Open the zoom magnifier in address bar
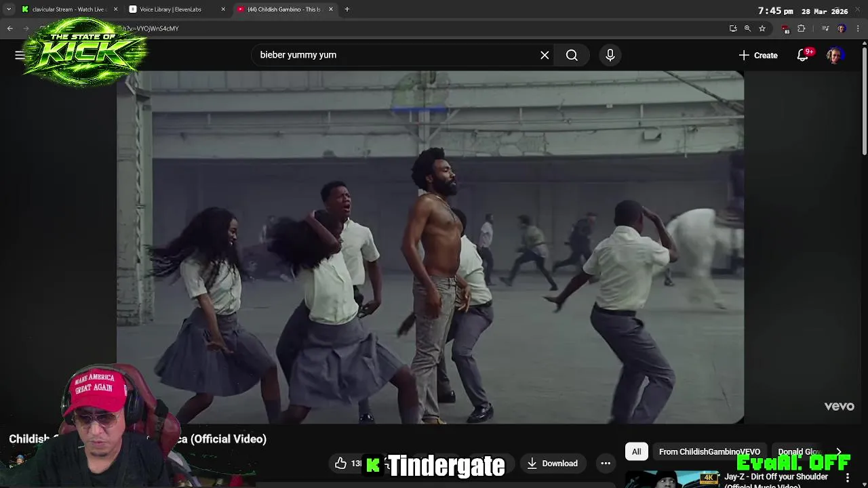 click(747, 28)
